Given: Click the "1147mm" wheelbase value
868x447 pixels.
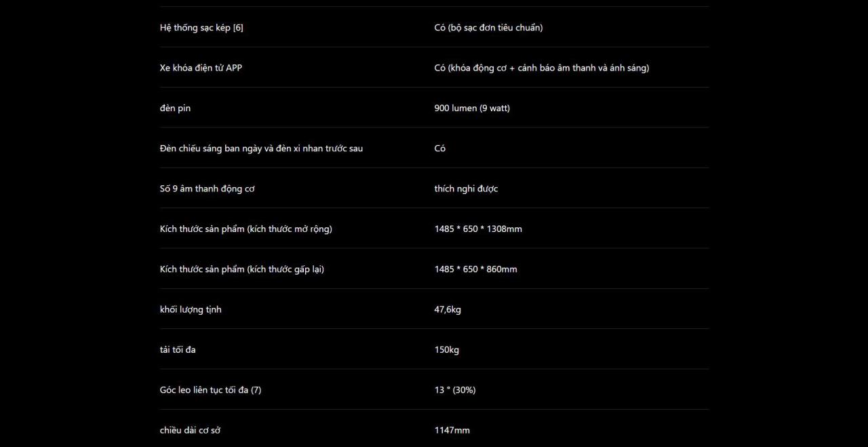Looking at the screenshot, I should (x=452, y=431).
